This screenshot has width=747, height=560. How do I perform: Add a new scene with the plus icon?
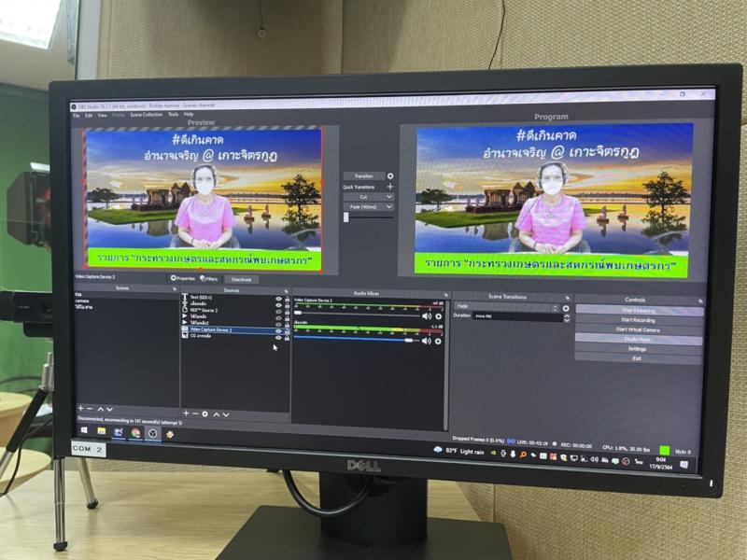pyautogui.click(x=80, y=409)
